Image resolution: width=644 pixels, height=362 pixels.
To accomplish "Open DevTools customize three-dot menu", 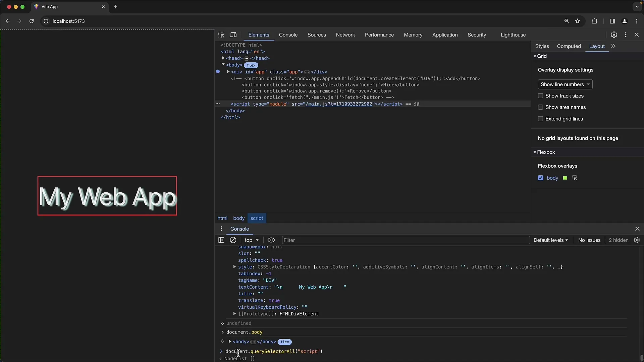I will [x=626, y=35].
